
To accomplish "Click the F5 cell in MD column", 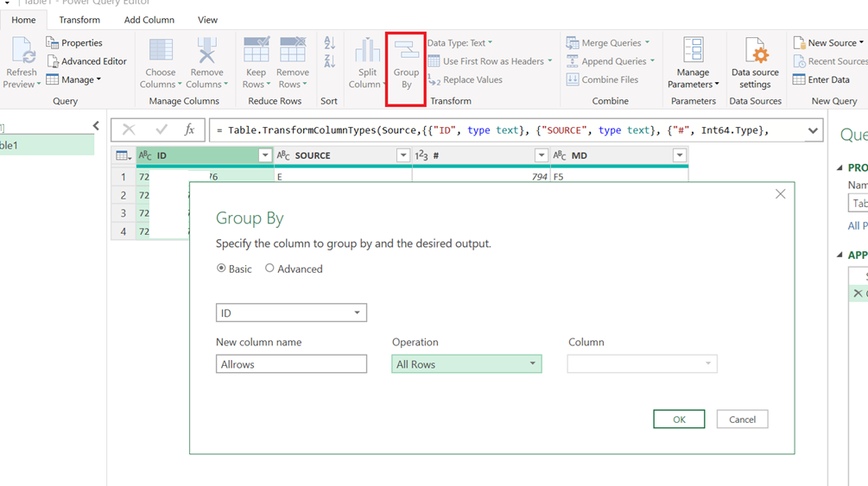I will click(x=619, y=177).
